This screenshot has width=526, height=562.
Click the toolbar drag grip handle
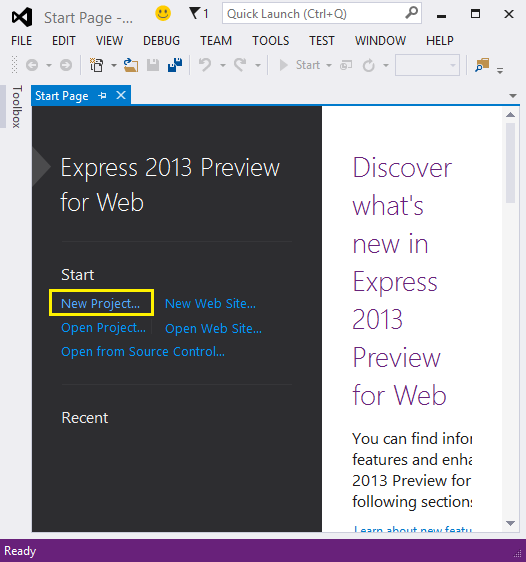pos(15,65)
